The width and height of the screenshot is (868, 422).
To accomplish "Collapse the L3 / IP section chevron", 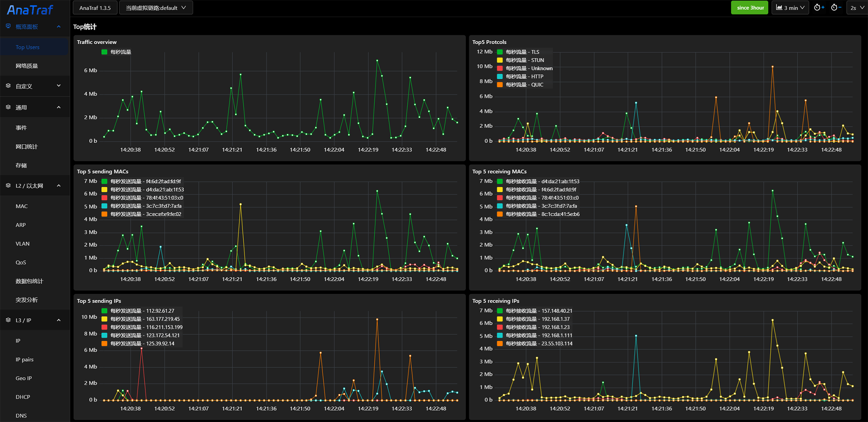I will [x=59, y=320].
